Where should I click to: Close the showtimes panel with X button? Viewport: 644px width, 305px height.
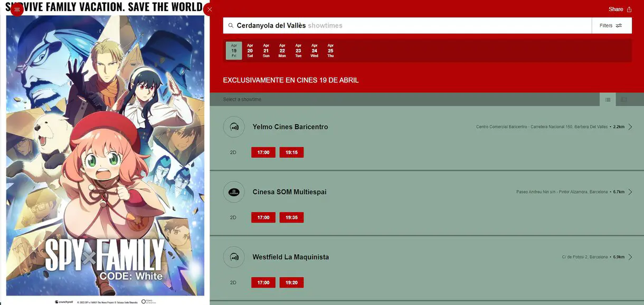pos(210,9)
